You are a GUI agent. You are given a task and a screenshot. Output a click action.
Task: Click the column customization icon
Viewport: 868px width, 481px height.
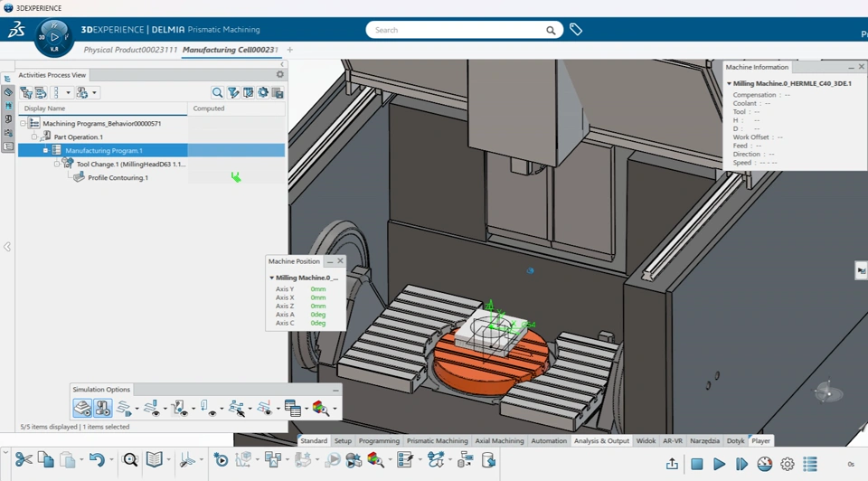[248, 93]
